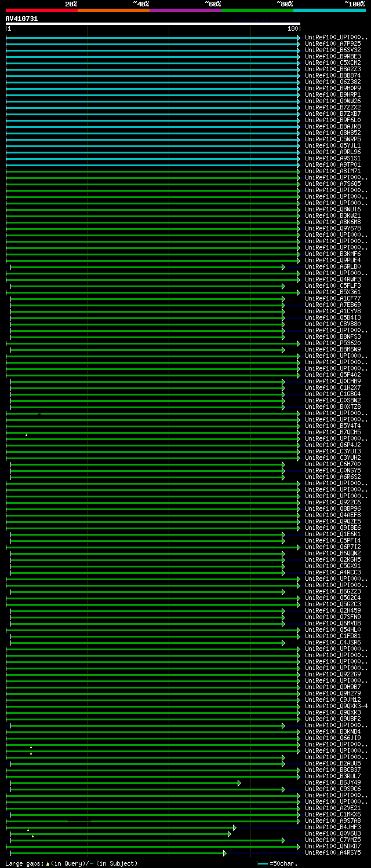Screen dimensions: 371x868
Task: Select the UniRef100_Q0WW26 label
Action: (x=333, y=101)
